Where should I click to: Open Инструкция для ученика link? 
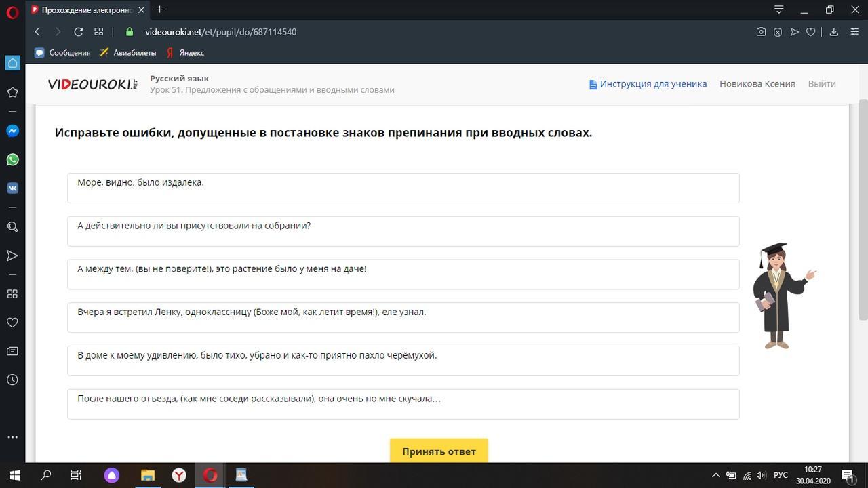point(648,84)
